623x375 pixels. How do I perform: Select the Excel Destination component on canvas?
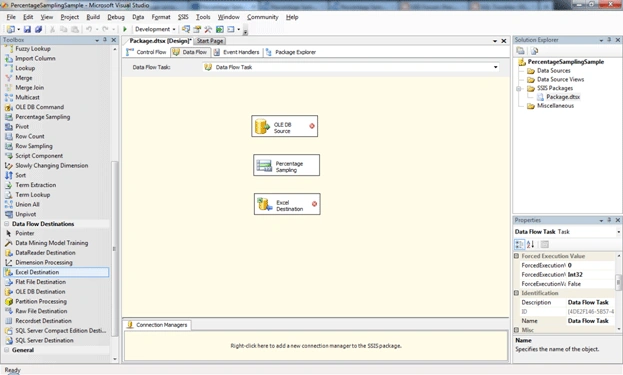[x=287, y=204]
